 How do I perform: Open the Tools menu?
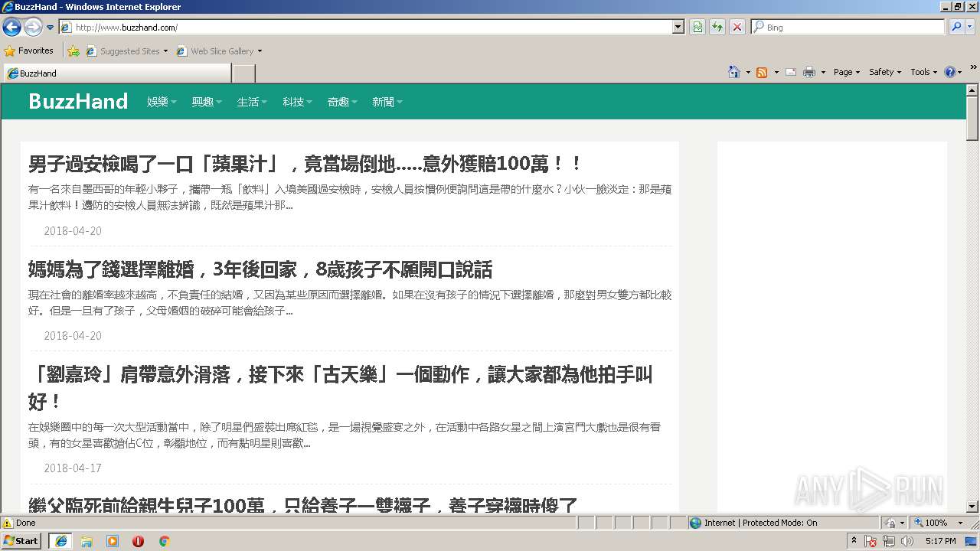pyautogui.click(x=924, y=72)
